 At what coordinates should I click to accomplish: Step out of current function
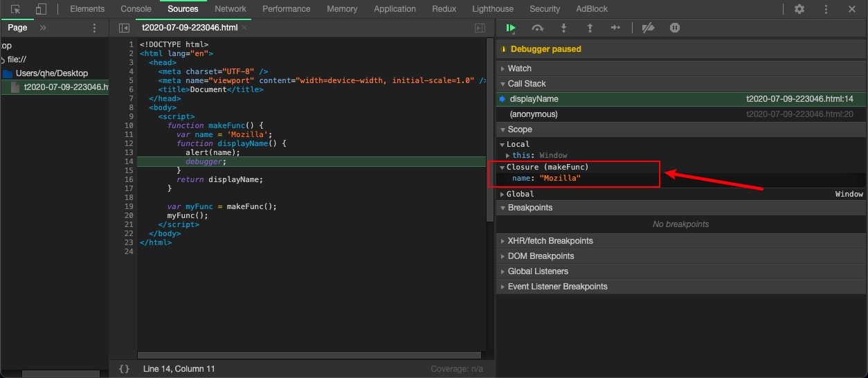click(590, 28)
